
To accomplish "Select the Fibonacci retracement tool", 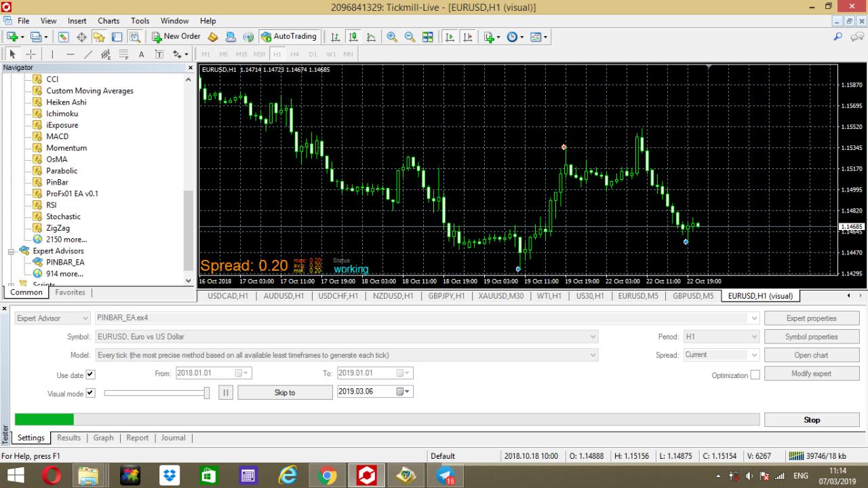I will tap(123, 54).
